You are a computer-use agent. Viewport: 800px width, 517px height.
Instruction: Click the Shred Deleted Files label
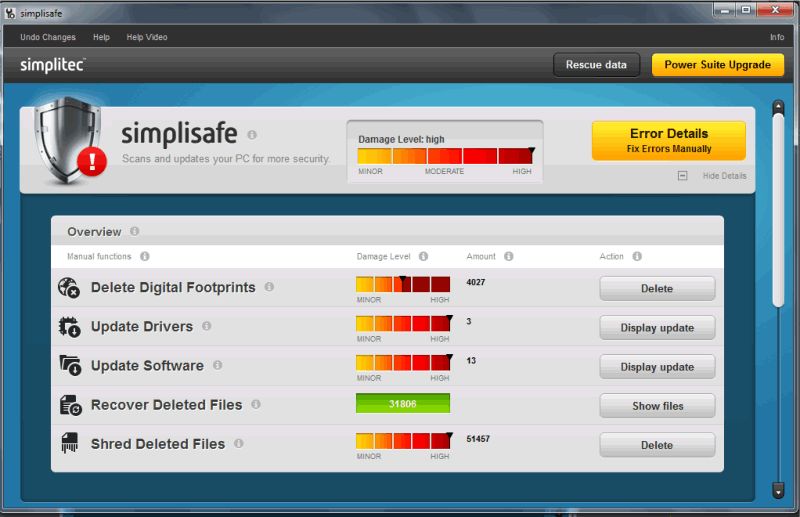click(x=158, y=444)
